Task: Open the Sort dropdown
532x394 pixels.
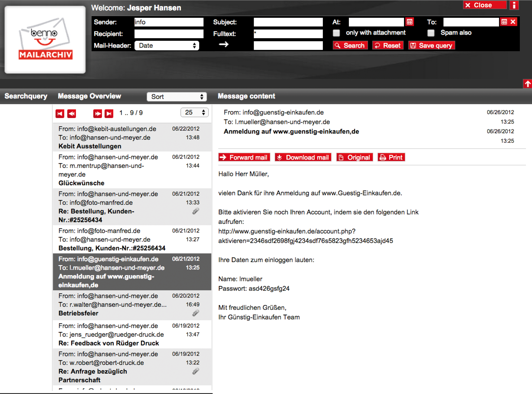Action: pyautogui.click(x=177, y=96)
